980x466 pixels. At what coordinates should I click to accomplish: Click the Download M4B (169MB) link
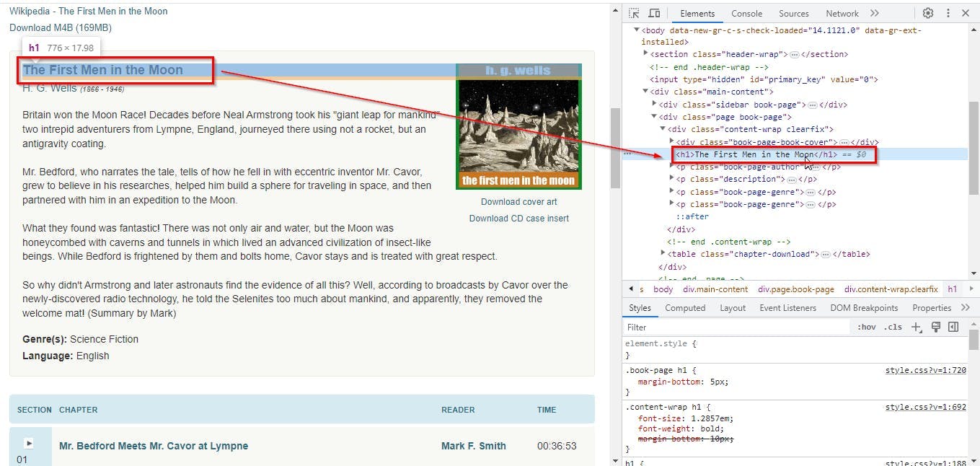(61, 27)
